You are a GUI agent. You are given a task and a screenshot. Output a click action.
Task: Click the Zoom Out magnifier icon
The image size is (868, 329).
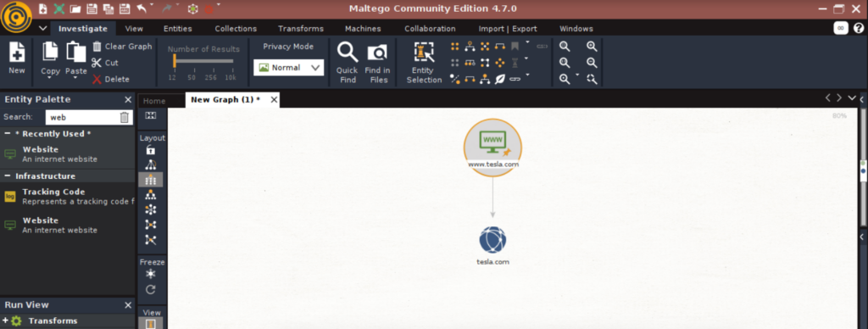[x=592, y=63]
